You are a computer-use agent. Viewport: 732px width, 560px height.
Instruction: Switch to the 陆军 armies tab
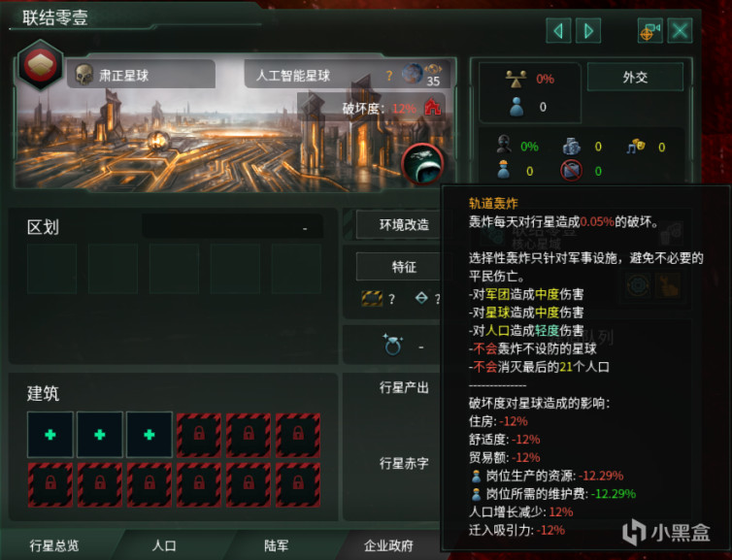276,545
